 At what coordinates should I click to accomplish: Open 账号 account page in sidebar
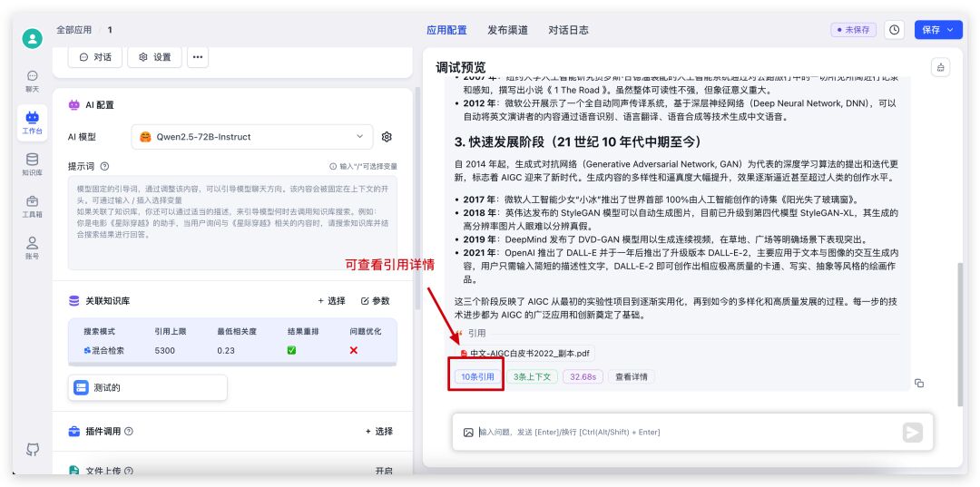tap(32, 248)
